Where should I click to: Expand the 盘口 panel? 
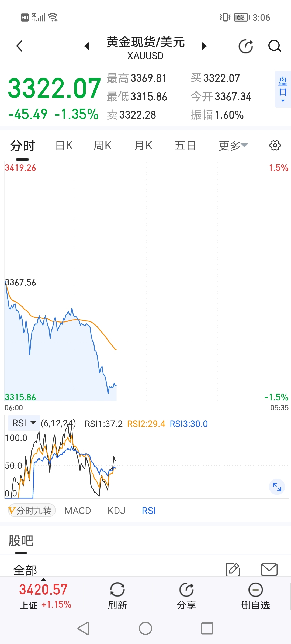click(283, 89)
